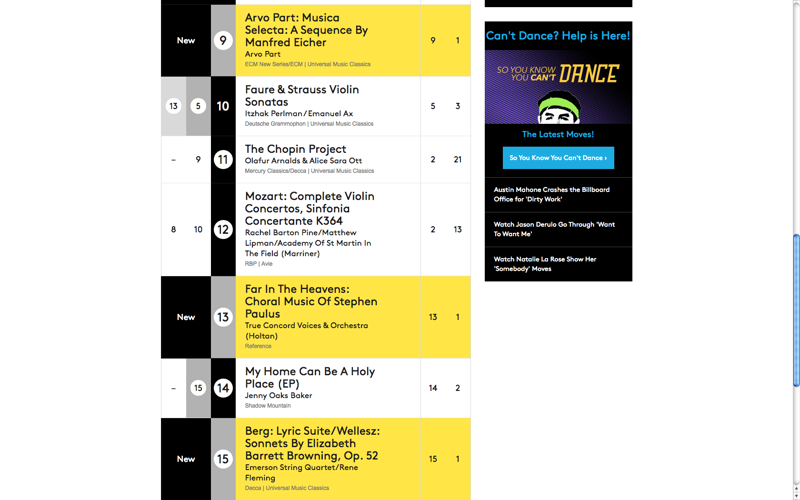800x500 pixels.
Task: Open Natalie La Rose 'Somebody' Moves link
Action: point(545,264)
